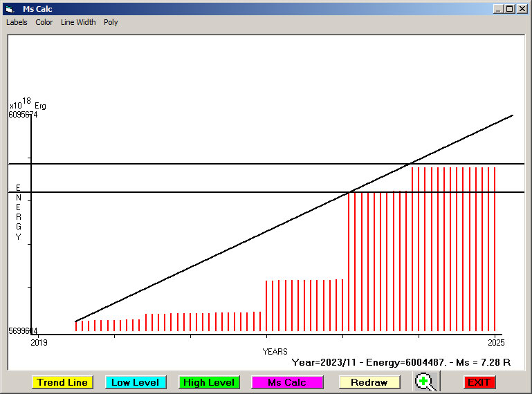
Task: Click the red EXIT button
Action: coord(479,382)
